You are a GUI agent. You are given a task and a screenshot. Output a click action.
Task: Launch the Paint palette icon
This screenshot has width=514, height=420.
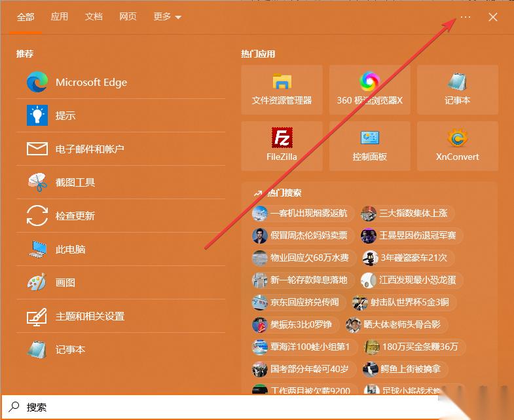37,282
